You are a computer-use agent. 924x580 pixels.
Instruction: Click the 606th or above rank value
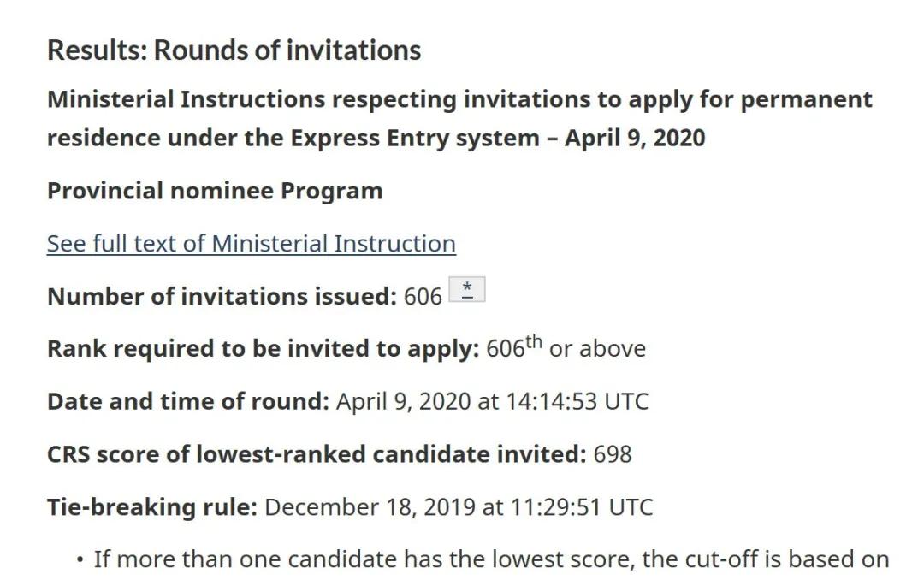[x=566, y=348]
